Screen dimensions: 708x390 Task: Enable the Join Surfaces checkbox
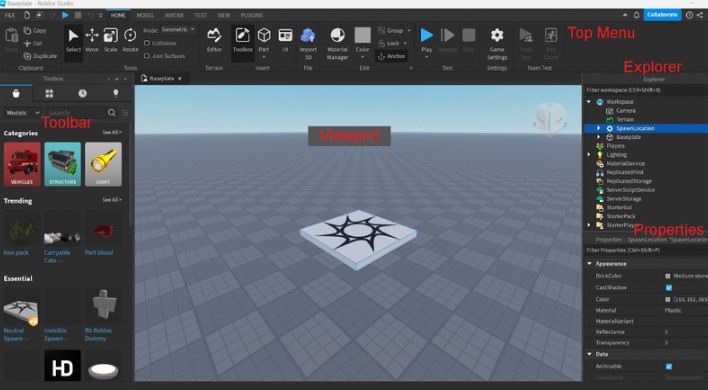[x=147, y=56]
